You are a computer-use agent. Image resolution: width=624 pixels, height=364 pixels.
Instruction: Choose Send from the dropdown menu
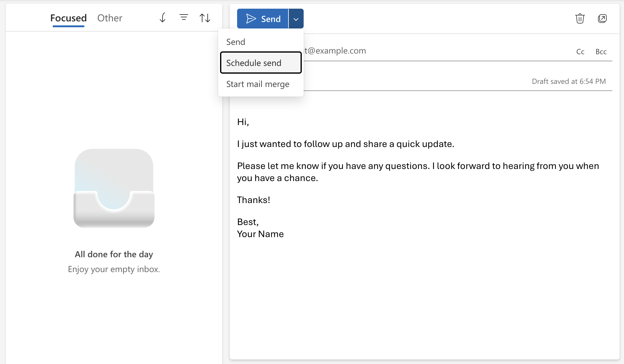[x=261, y=42]
